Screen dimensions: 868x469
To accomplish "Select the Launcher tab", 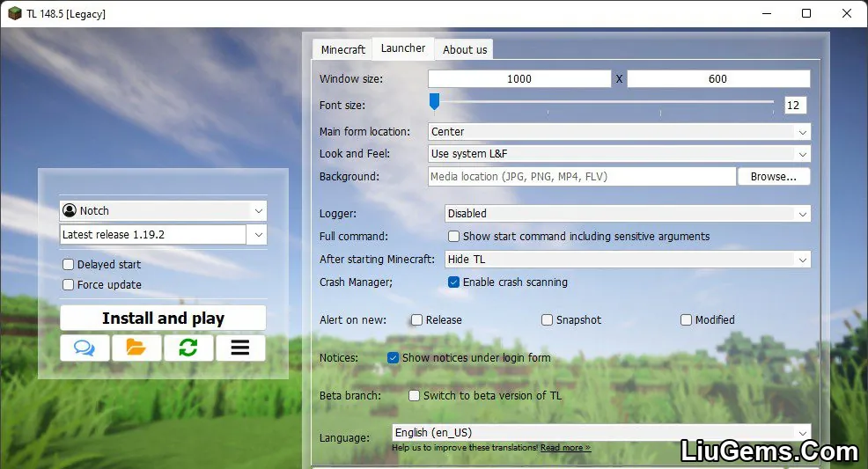I will 403,48.
